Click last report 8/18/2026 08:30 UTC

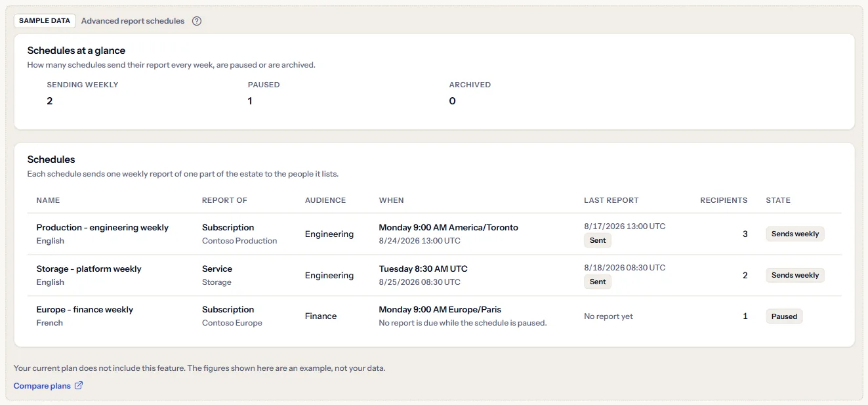click(625, 268)
